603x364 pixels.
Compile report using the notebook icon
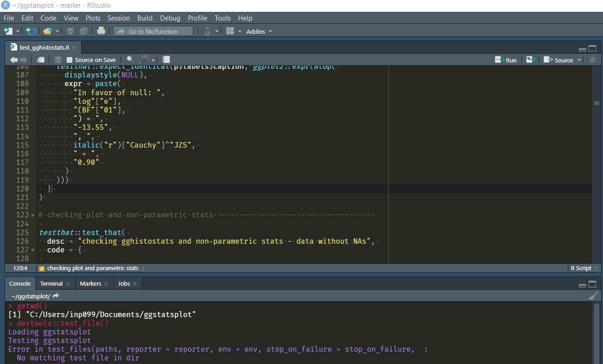click(166, 60)
